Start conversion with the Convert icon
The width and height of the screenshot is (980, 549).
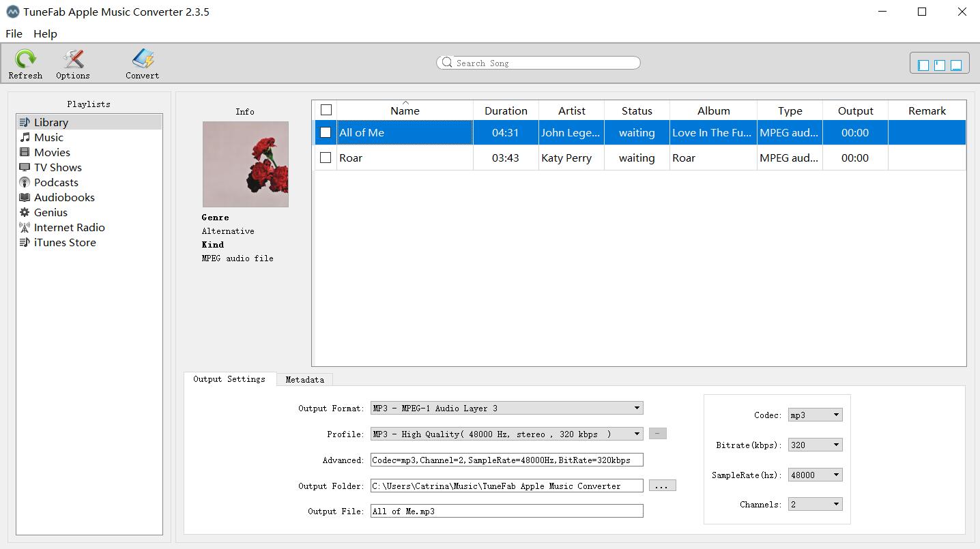tap(143, 59)
